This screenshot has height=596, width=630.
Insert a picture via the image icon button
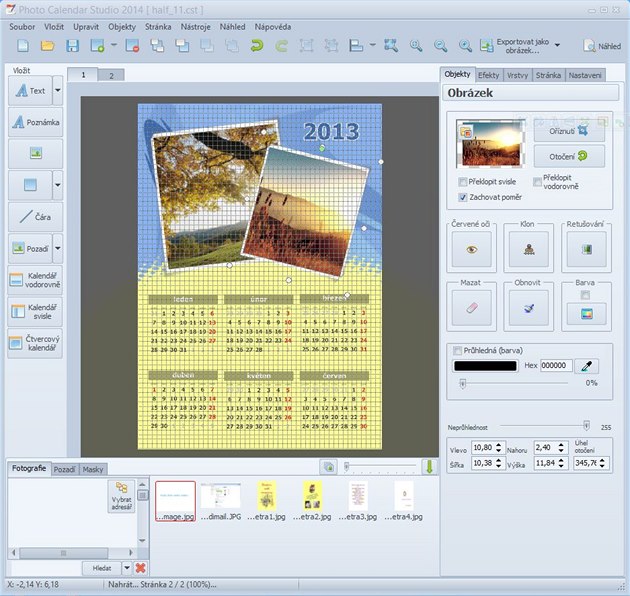coord(36,154)
